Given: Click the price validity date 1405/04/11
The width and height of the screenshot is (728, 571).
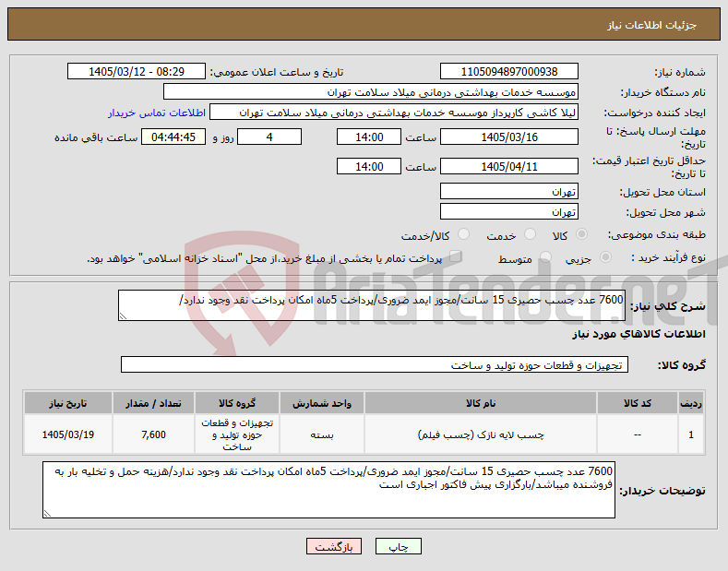Looking at the screenshot, I should [x=508, y=166].
